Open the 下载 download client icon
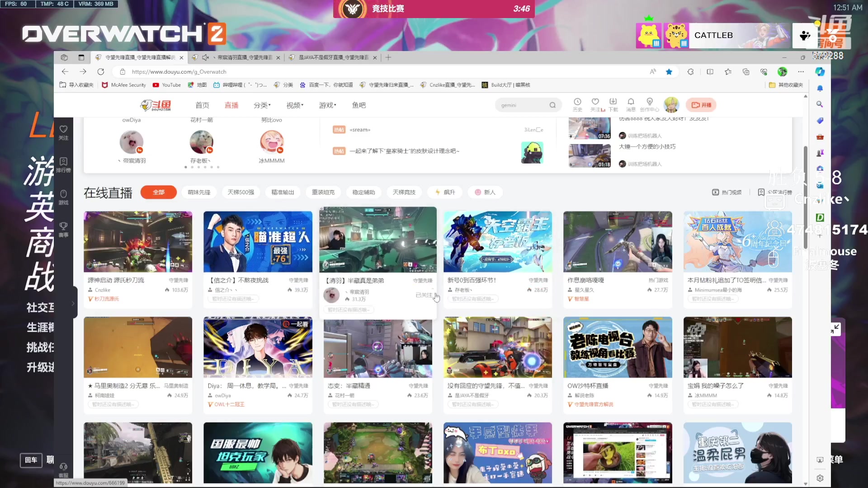 [613, 104]
